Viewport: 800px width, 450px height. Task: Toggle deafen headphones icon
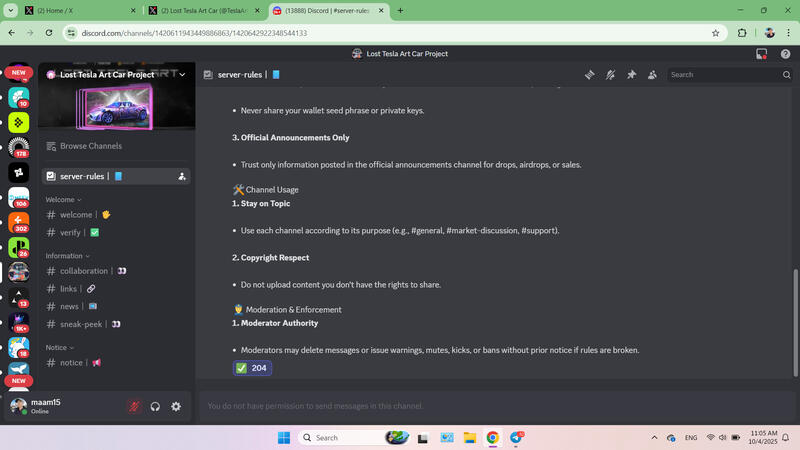[x=155, y=406]
